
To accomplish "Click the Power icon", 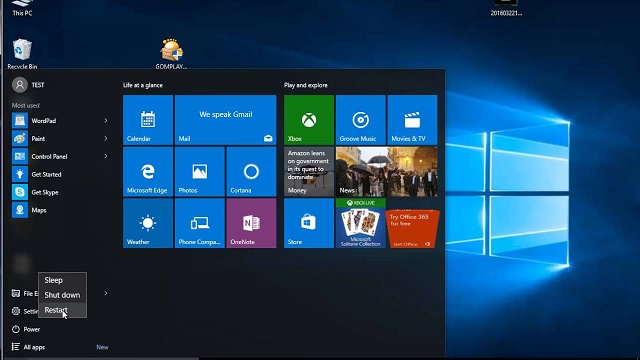I will (x=16, y=329).
